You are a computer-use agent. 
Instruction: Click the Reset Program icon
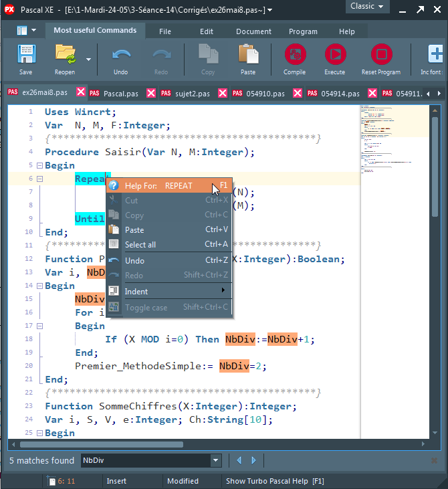pos(381,55)
